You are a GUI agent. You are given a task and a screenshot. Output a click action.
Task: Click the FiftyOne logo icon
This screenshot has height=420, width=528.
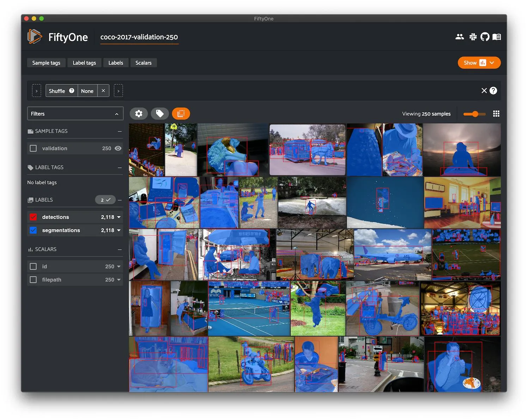tap(35, 37)
